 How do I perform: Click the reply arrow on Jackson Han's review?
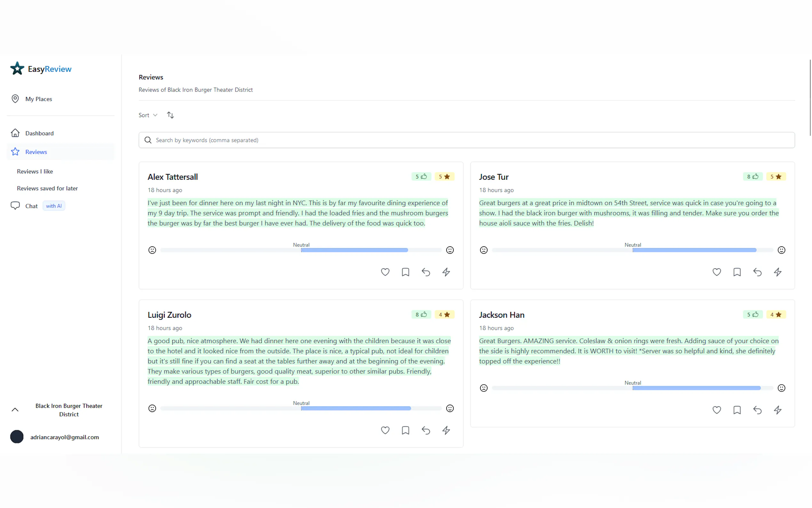coord(757,410)
